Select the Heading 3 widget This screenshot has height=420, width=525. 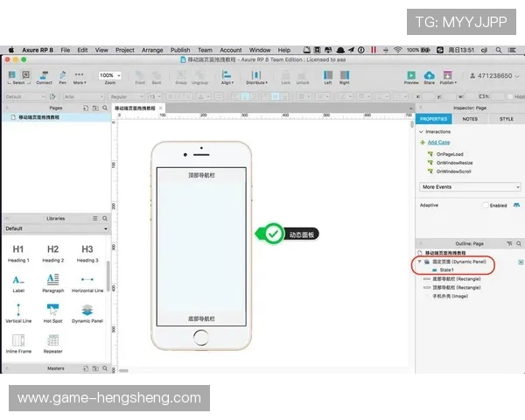[87, 254]
